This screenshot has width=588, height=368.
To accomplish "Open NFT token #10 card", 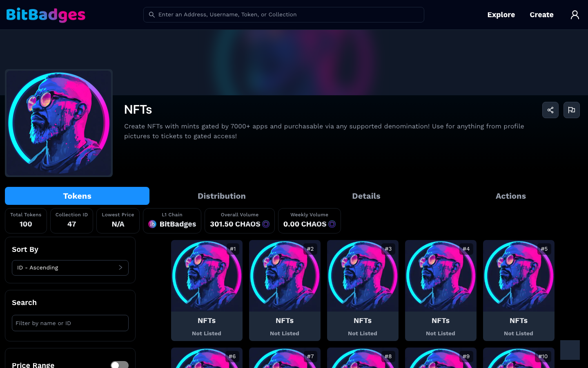I will [519, 358].
